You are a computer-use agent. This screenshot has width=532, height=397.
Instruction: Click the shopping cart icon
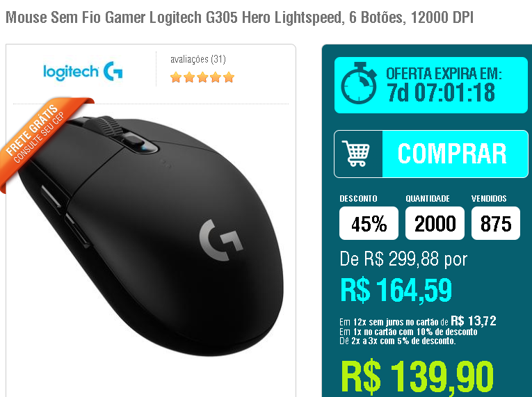(x=356, y=154)
